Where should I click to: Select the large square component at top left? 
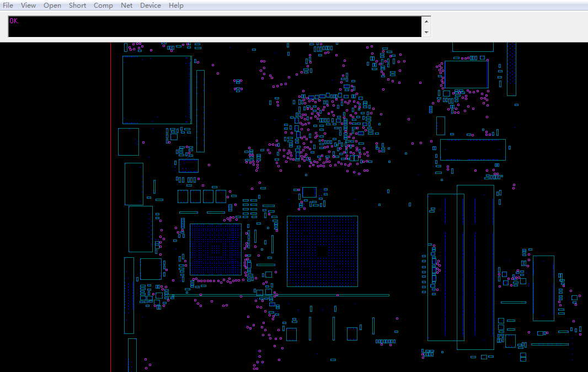coord(157,90)
